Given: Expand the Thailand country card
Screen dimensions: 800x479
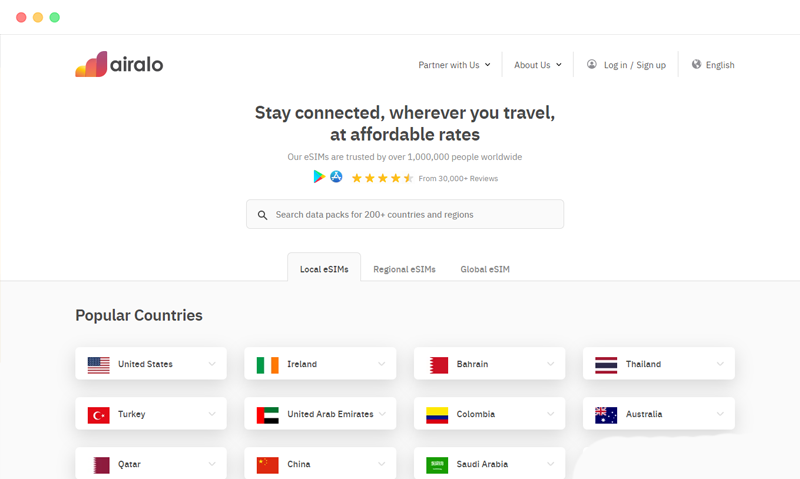Looking at the screenshot, I should [x=720, y=364].
